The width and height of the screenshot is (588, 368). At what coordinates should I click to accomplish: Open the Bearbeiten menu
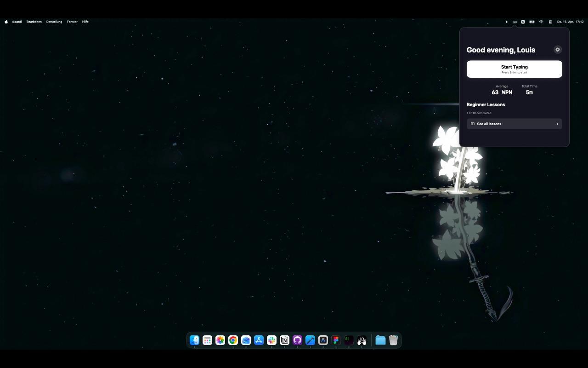(34, 22)
